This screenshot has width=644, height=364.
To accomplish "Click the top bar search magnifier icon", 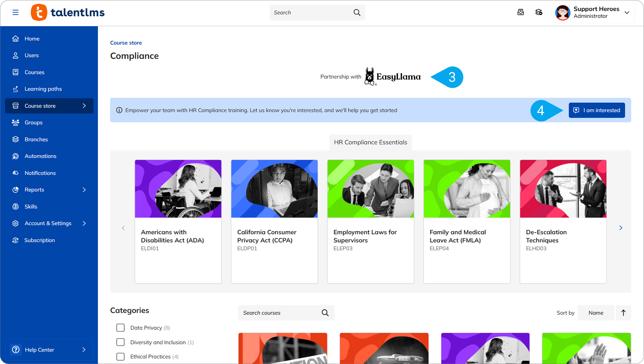I will pyautogui.click(x=357, y=12).
